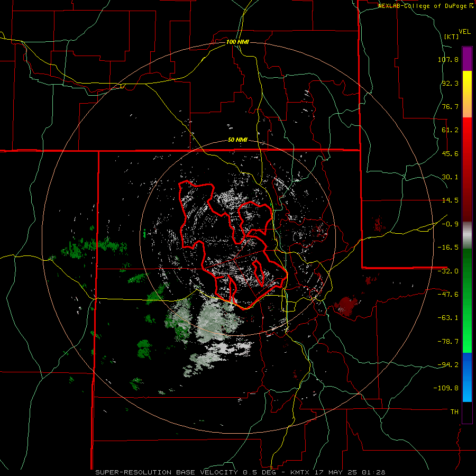This screenshot has height=476, width=476.
Task: Select the 14.5 legend value
Action: (x=450, y=200)
